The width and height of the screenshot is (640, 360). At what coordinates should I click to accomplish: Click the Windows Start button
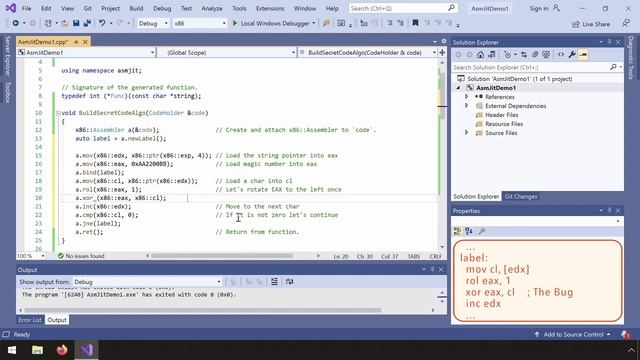pyautogui.click(x=12, y=350)
